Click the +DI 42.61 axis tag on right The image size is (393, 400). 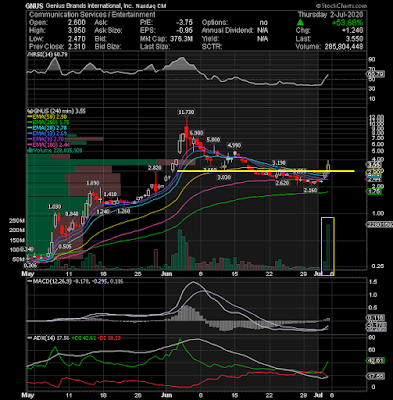[x=375, y=361]
